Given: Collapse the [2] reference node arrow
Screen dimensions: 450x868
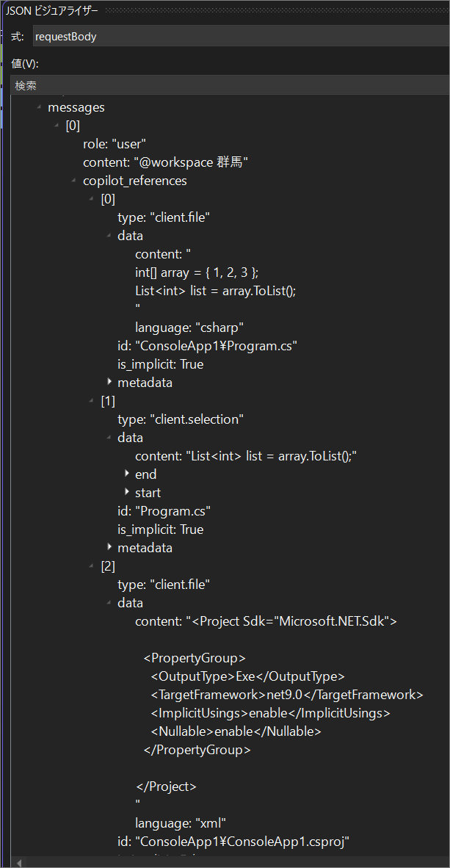Looking at the screenshot, I should [x=91, y=566].
